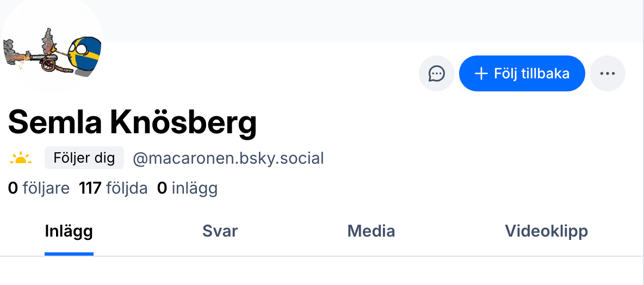Open the 117 följda list

[x=113, y=188]
